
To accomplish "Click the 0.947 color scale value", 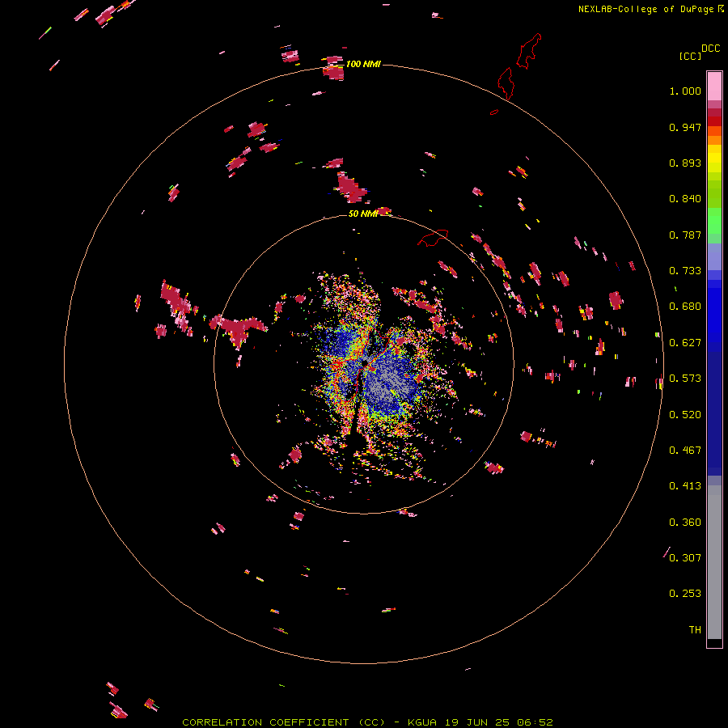I will (685, 127).
